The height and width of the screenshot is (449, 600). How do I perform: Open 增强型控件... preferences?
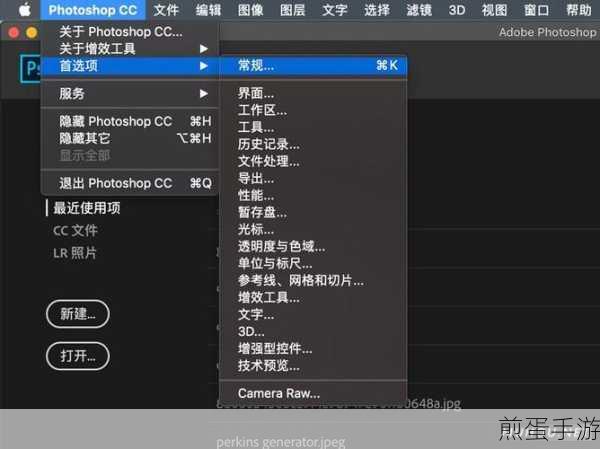(313, 349)
